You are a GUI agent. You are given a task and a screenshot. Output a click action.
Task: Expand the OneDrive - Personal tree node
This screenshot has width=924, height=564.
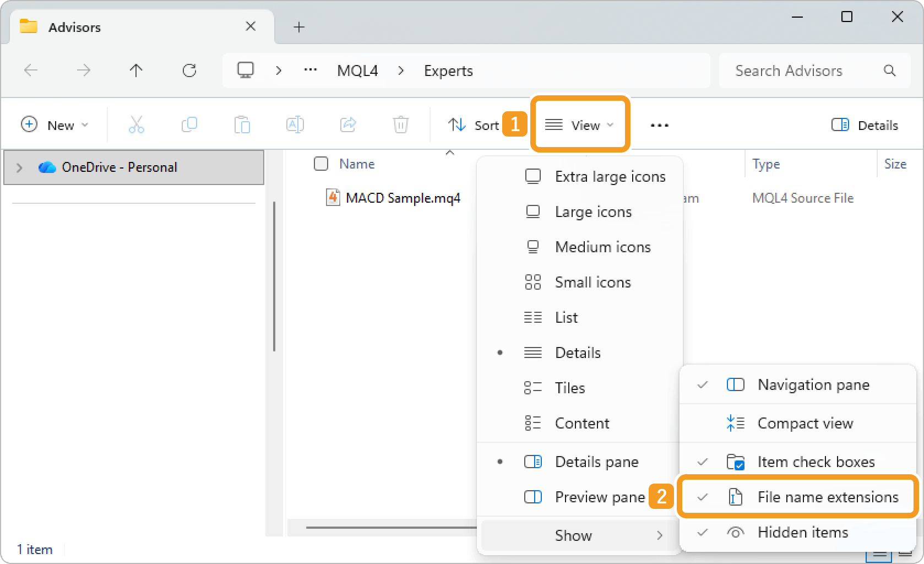(20, 167)
